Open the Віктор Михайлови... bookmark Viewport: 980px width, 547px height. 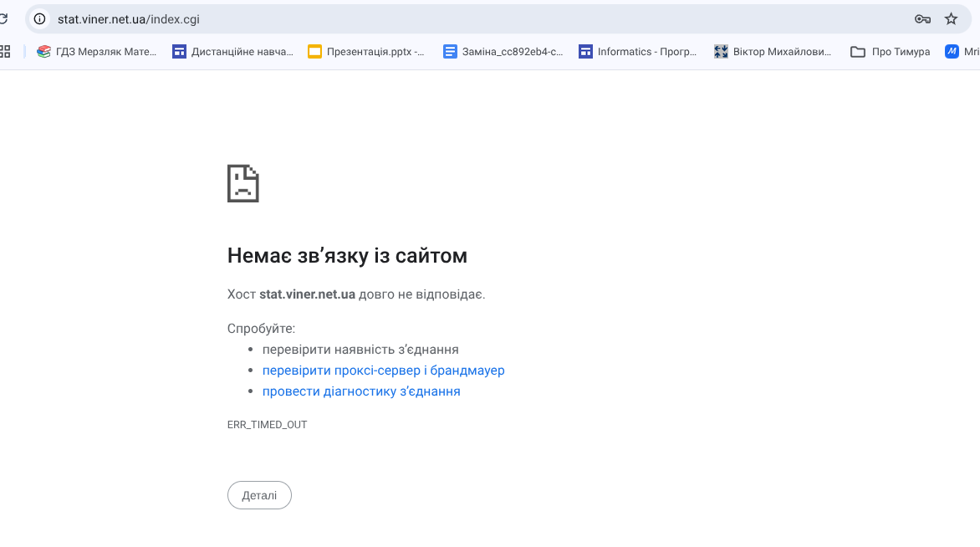773,52
